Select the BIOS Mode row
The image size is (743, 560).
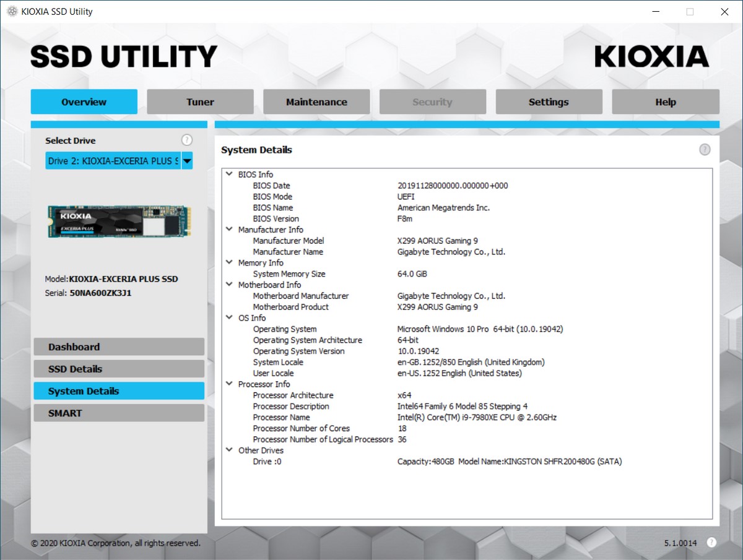click(x=467, y=197)
